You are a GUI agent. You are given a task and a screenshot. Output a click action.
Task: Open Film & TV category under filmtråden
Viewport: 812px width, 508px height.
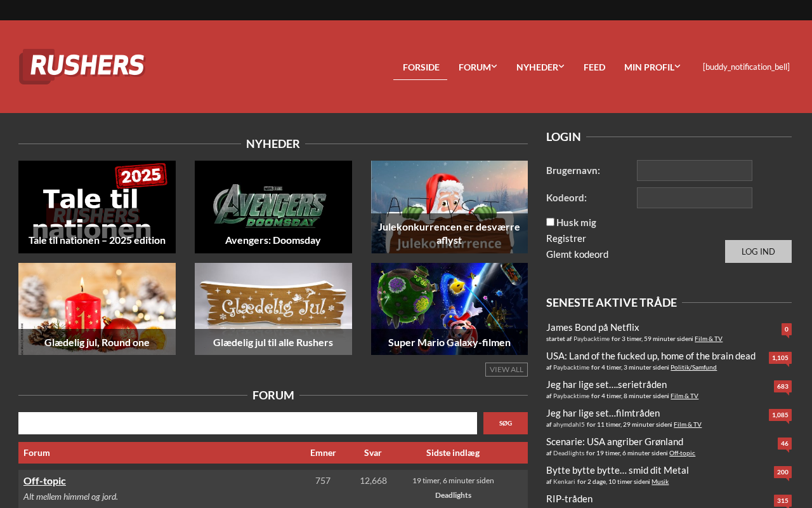coord(688,424)
